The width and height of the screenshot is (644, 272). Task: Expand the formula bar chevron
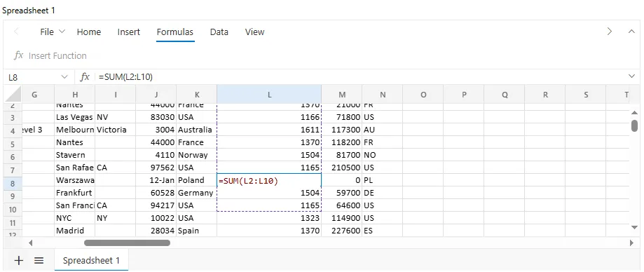tap(631, 76)
